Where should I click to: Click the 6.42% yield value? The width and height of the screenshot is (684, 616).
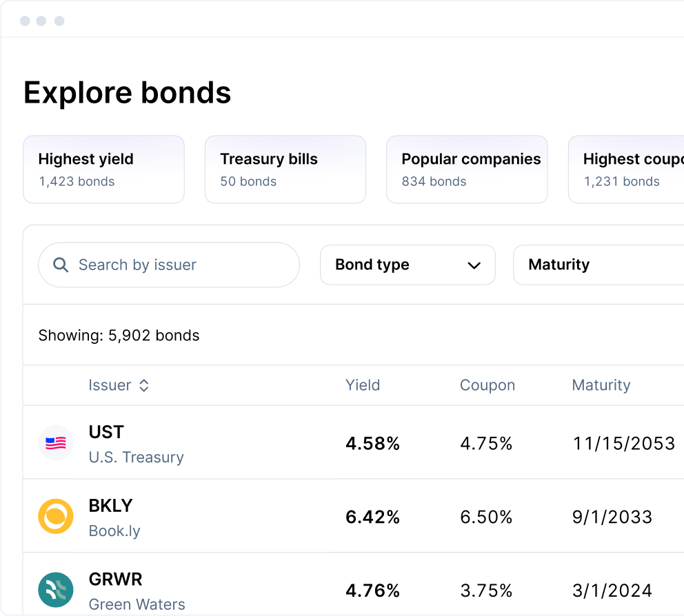[372, 517]
